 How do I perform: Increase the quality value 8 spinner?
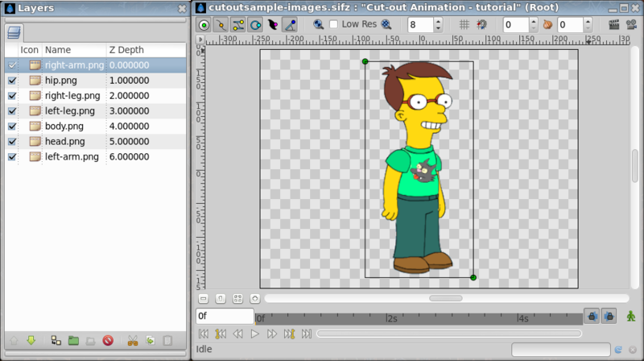438,22
